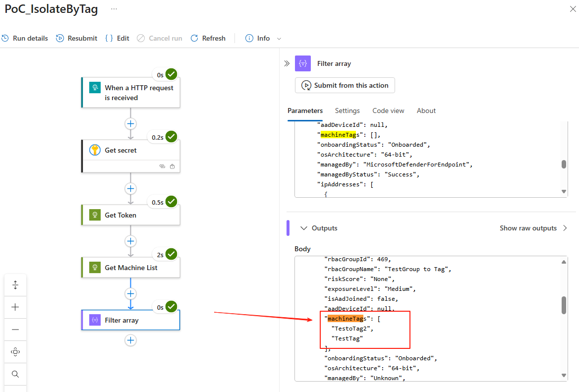Click the Info icon in the command bar

point(248,38)
